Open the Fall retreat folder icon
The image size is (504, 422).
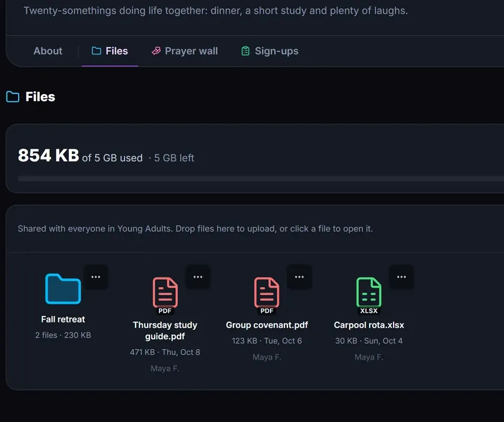(x=63, y=288)
